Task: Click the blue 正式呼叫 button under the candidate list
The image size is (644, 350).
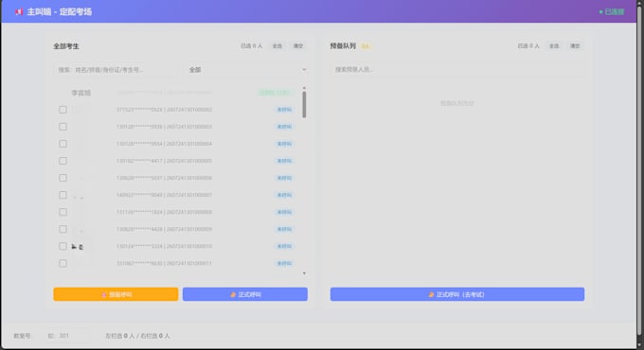Action: point(245,294)
